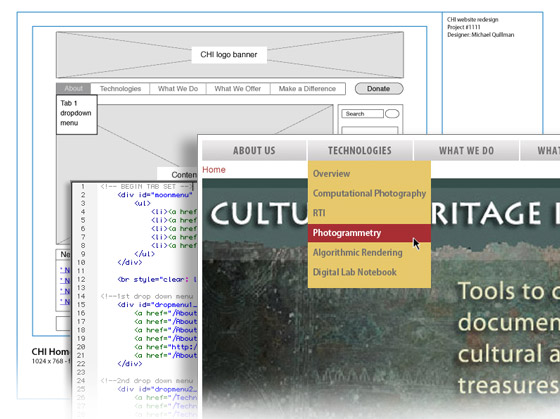Open Digital Lab Notebook menu entry
This screenshot has height=419, width=560.
pyautogui.click(x=369, y=272)
